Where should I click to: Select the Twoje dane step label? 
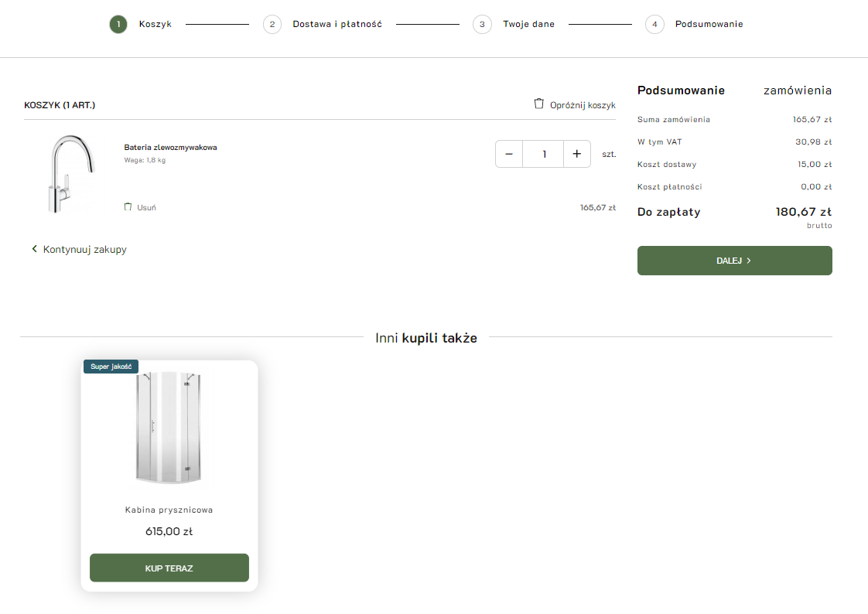tap(528, 25)
